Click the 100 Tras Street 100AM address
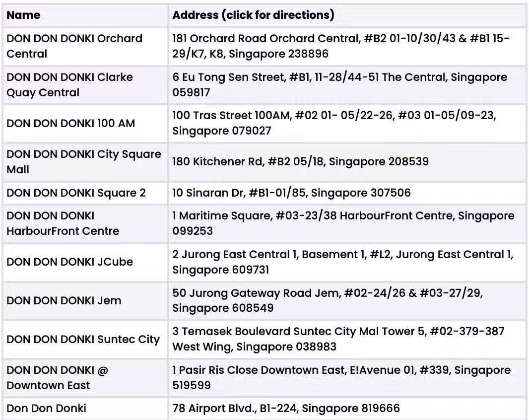The image size is (529, 420). (x=334, y=123)
